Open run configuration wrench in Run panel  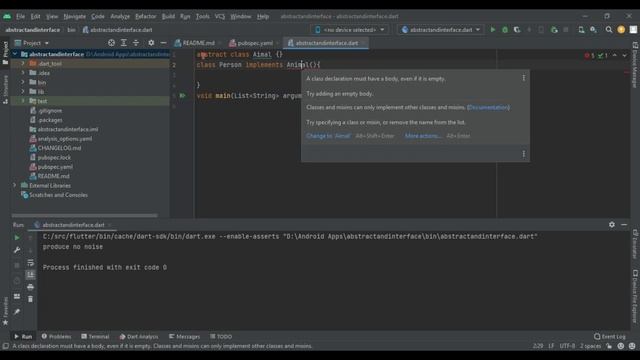(x=17, y=250)
